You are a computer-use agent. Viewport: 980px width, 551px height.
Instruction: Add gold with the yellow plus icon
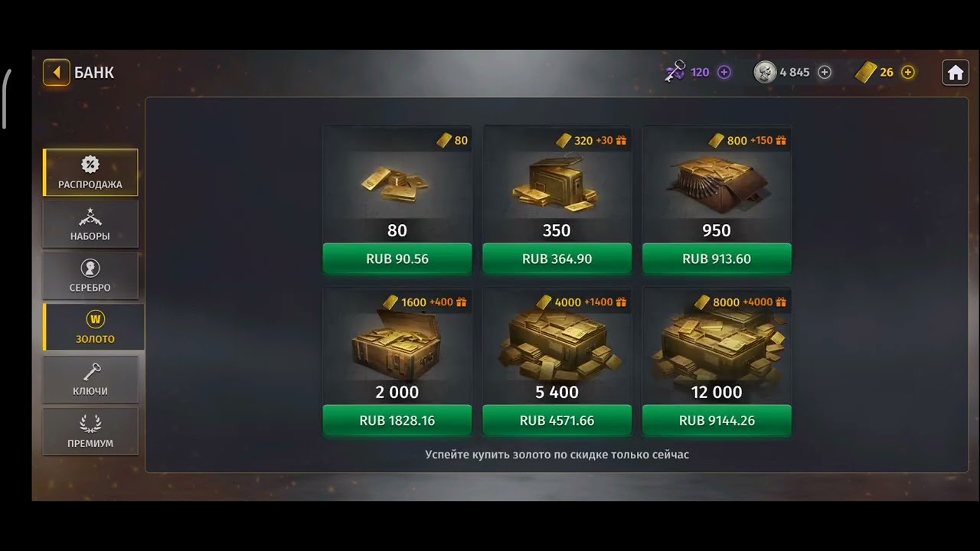(908, 73)
